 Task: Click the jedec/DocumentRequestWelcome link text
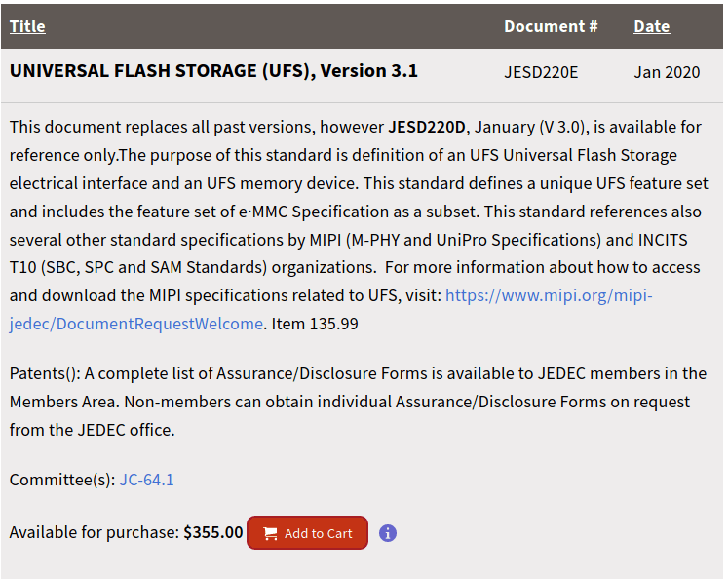[x=136, y=324]
